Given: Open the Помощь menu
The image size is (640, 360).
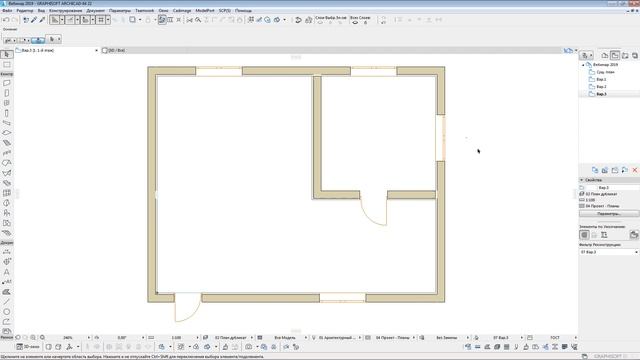Looking at the screenshot, I should (243, 10).
